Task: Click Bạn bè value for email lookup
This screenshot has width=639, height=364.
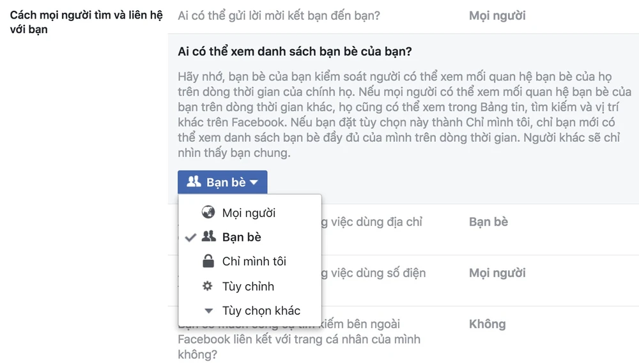Action: point(488,222)
